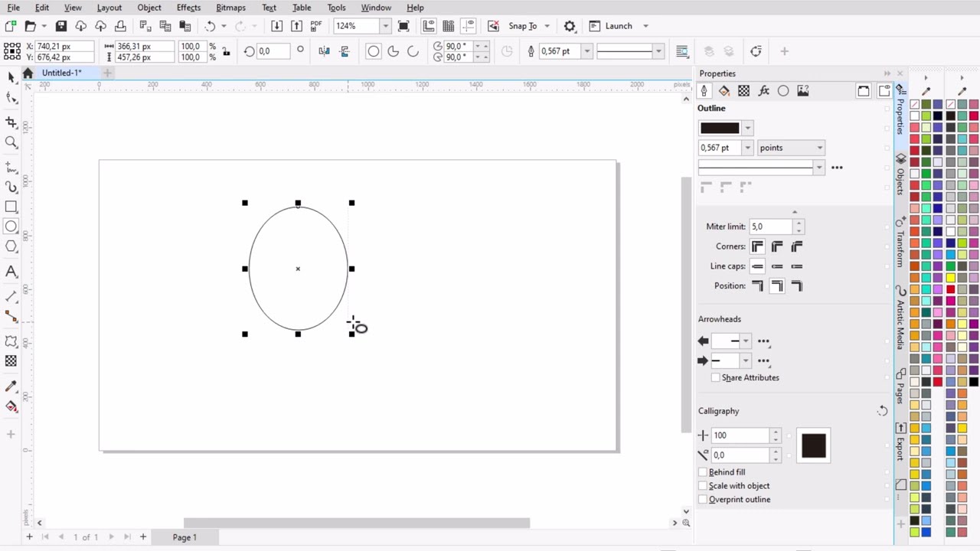Click the Save icon in toolbar
Image resolution: width=980 pixels, height=551 pixels.
[60, 26]
